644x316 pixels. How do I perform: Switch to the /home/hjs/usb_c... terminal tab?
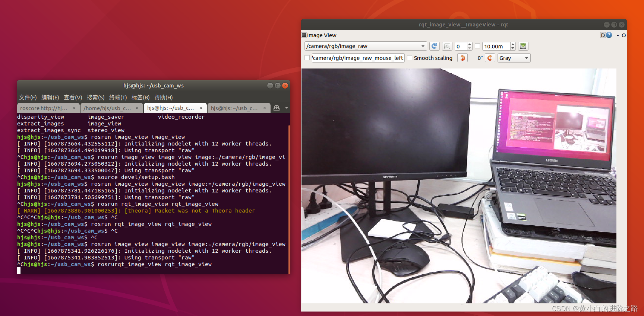point(107,108)
